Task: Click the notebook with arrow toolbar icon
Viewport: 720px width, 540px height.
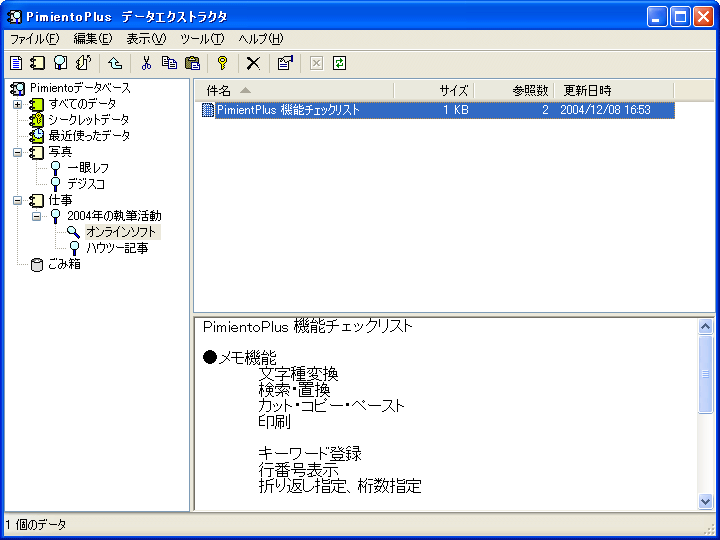Action: click(84, 63)
